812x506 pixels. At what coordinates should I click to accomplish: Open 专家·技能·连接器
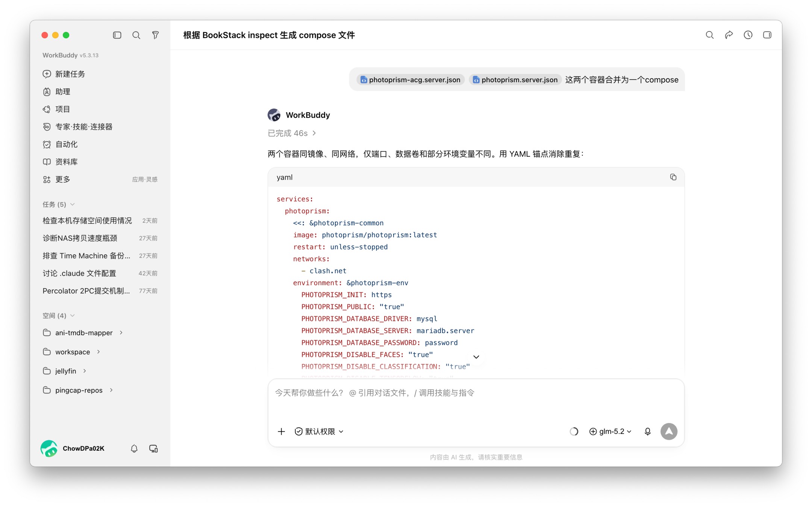pyautogui.click(x=100, y=127)
